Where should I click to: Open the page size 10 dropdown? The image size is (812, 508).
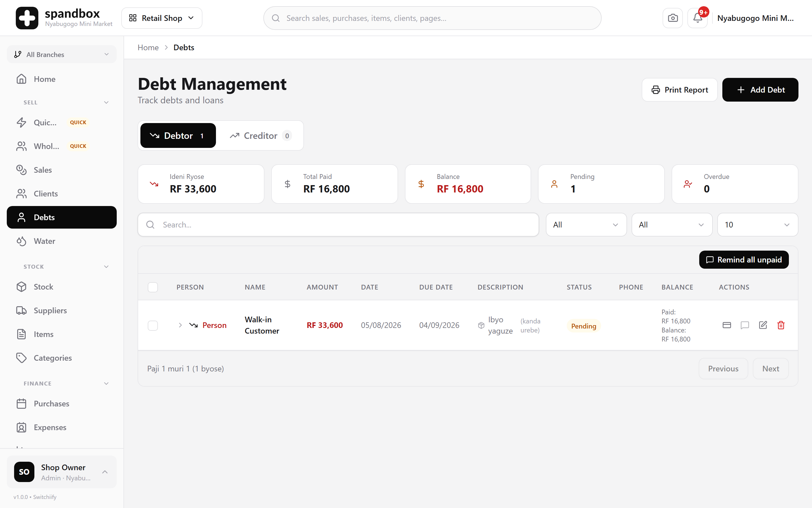[758, 225]
